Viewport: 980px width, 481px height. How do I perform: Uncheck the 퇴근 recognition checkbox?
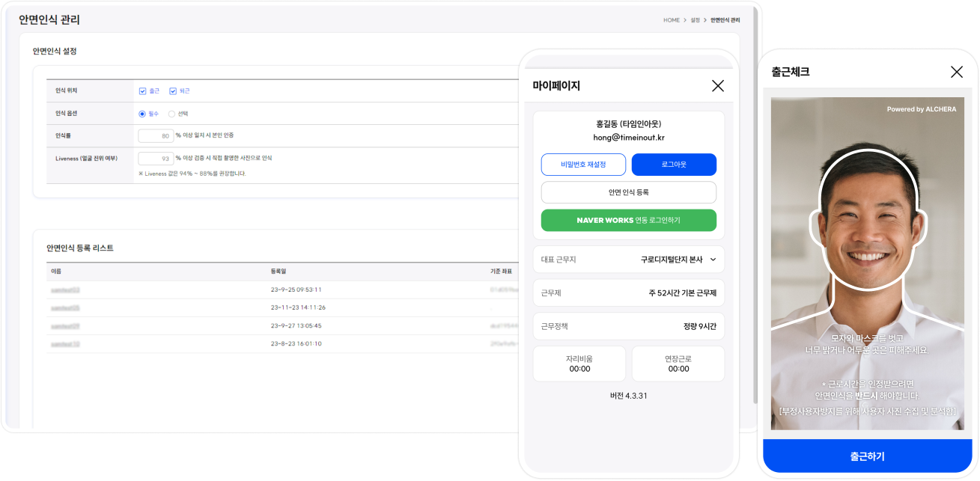click(172, 89)
